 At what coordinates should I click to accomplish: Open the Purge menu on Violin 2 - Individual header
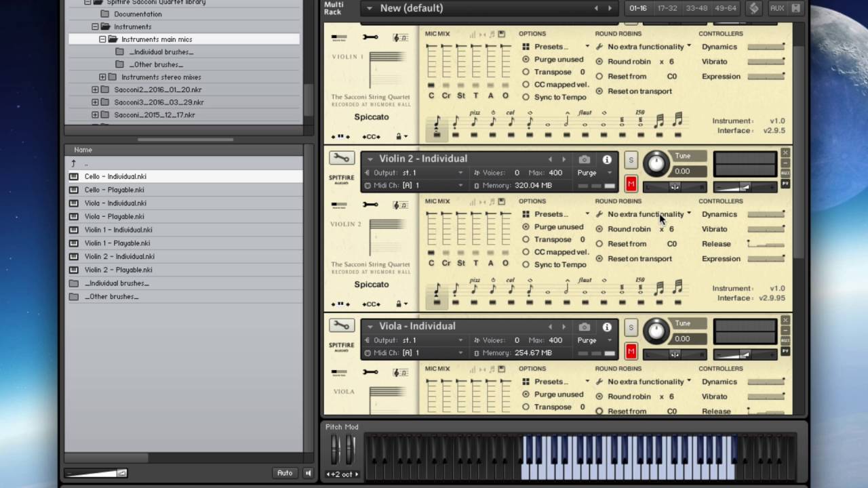coord(595,172)
